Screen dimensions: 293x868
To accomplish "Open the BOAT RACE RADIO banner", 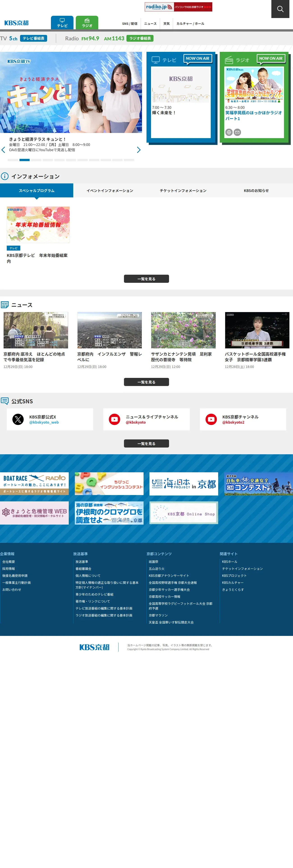I will [34, 484].
